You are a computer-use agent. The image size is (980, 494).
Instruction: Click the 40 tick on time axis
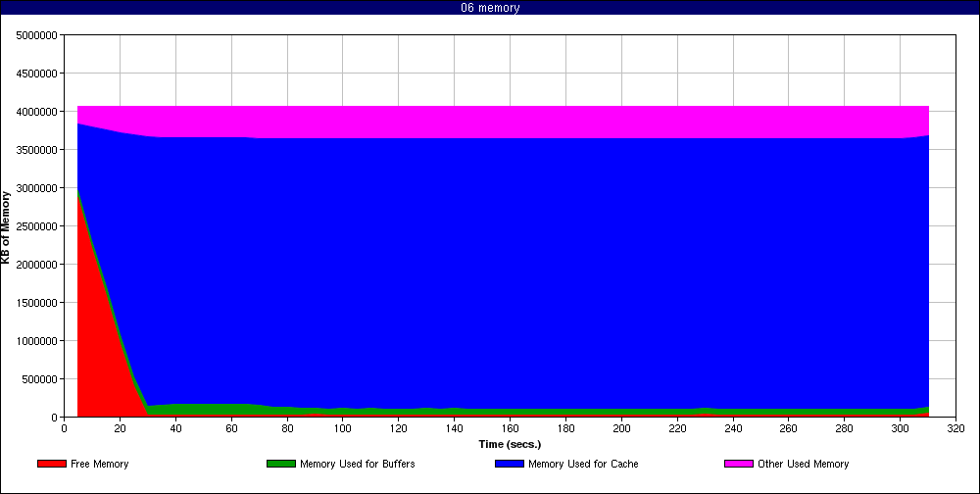point(175,429)
